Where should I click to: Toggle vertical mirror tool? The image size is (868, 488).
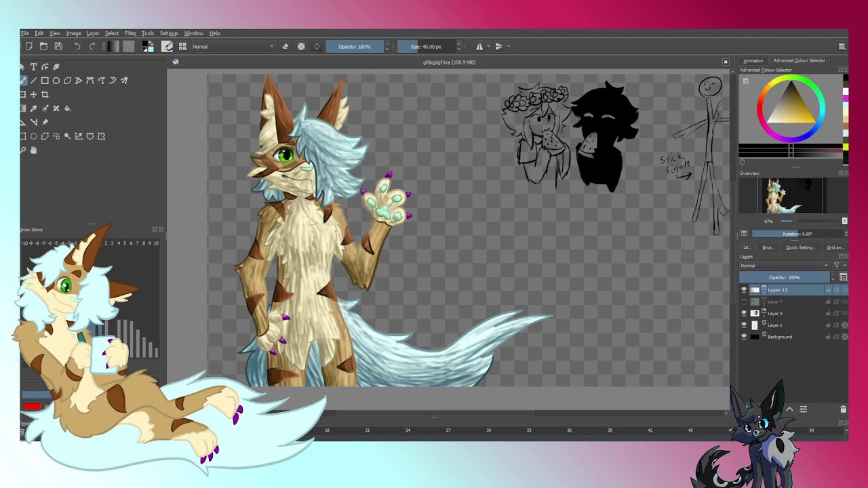point(499,46)
